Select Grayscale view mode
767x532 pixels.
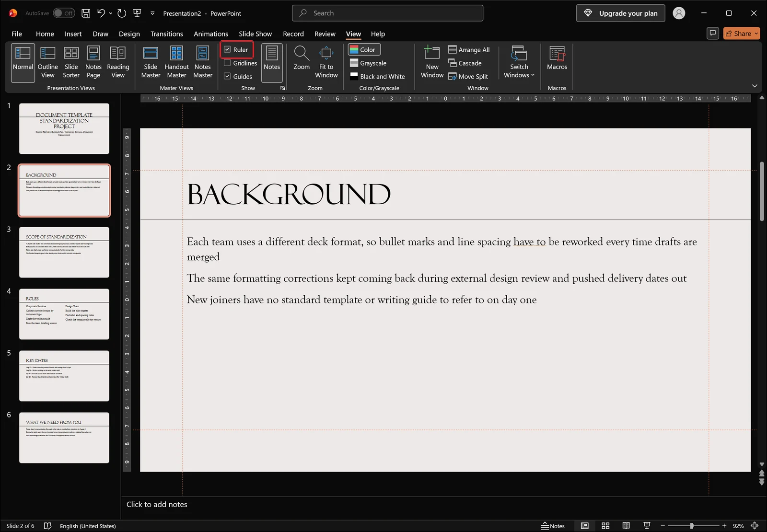[368, 63]
